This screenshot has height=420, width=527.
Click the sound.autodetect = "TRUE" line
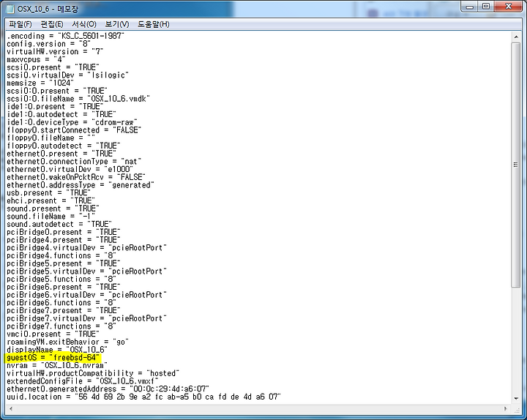coord(59,224)
